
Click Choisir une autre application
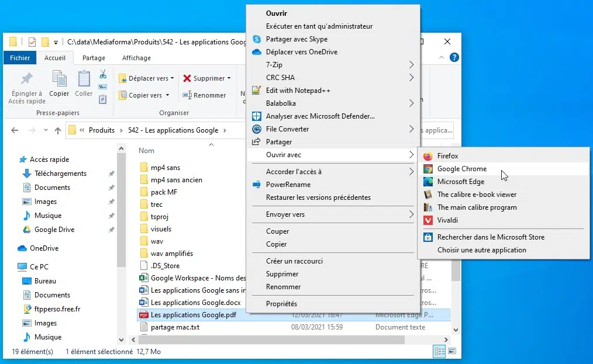481,250
